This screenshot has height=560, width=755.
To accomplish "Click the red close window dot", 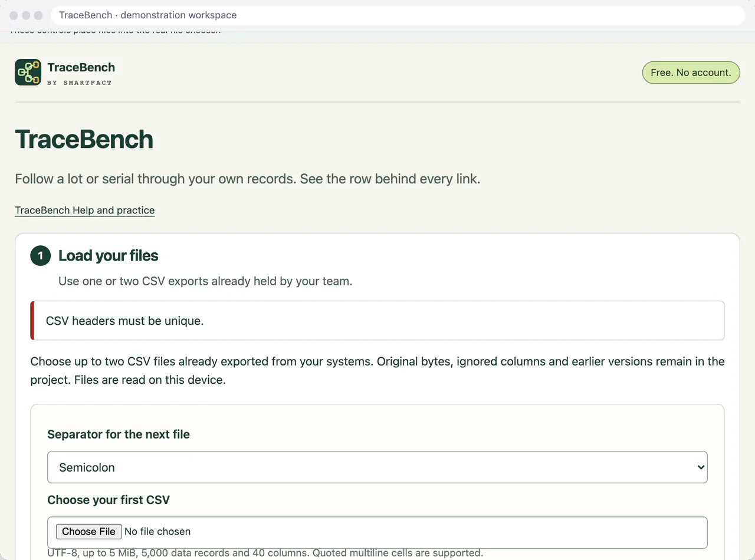I will pos(14,15).
